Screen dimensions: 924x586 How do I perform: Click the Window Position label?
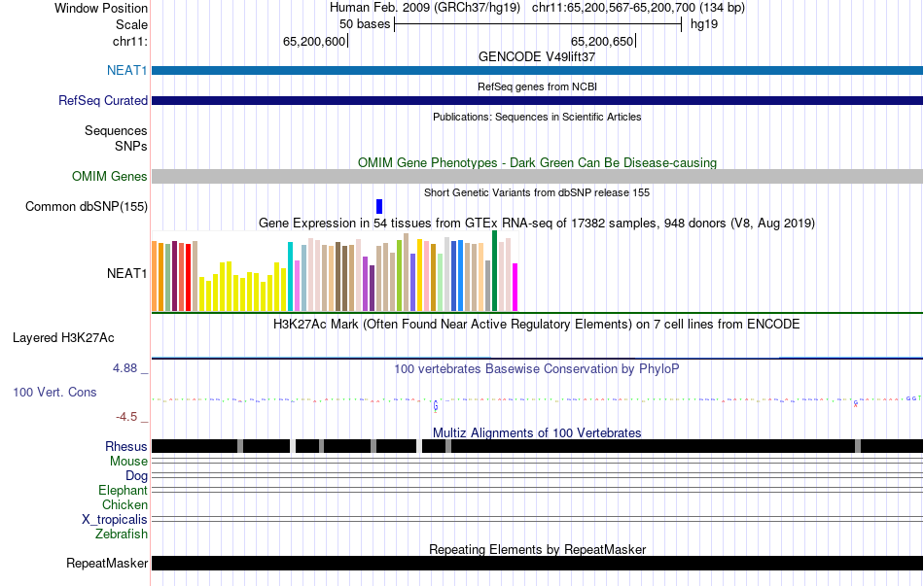pos(101,8)
